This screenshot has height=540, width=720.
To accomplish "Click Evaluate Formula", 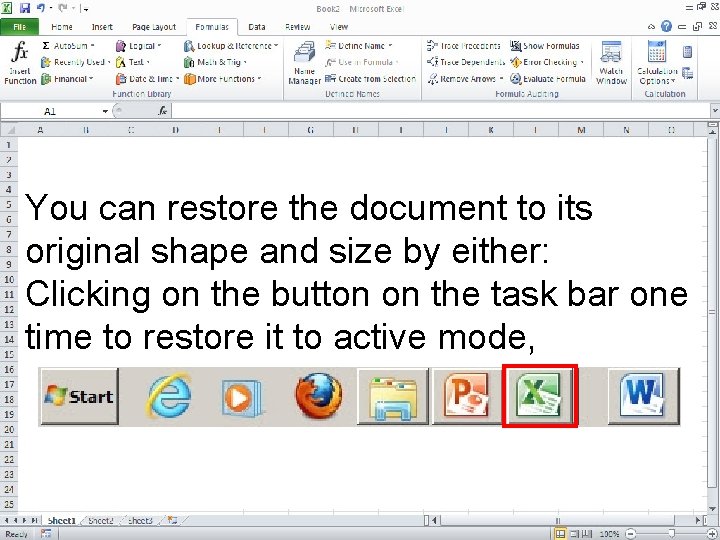I will [x=548, y=79].
